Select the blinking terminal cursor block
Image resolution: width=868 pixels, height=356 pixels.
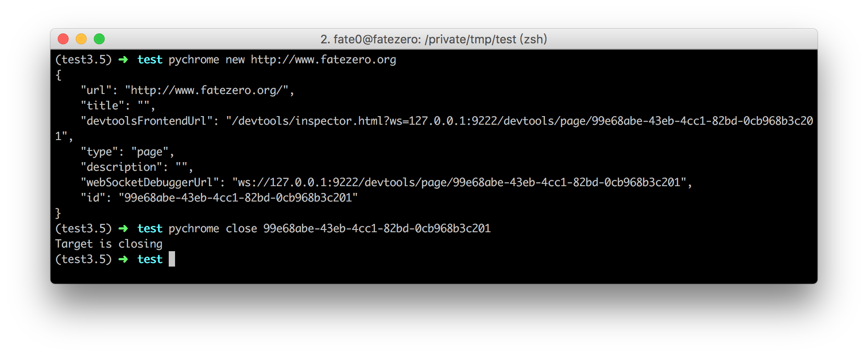[x=173, y=259]
